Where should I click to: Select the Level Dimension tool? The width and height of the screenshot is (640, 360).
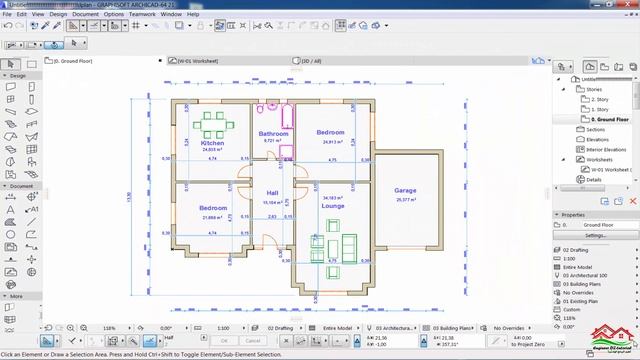[x=31, y=197]
